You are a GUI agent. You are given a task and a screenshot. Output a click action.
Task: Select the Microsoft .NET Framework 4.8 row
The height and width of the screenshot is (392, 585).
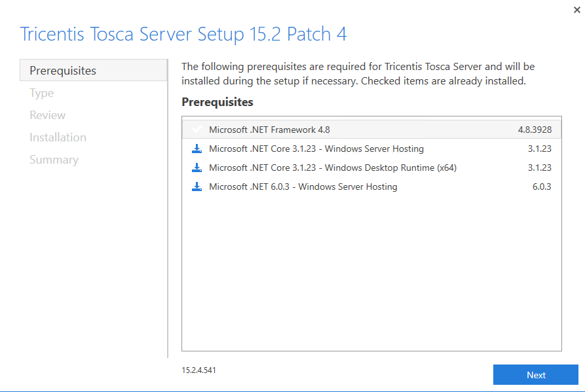269,130
